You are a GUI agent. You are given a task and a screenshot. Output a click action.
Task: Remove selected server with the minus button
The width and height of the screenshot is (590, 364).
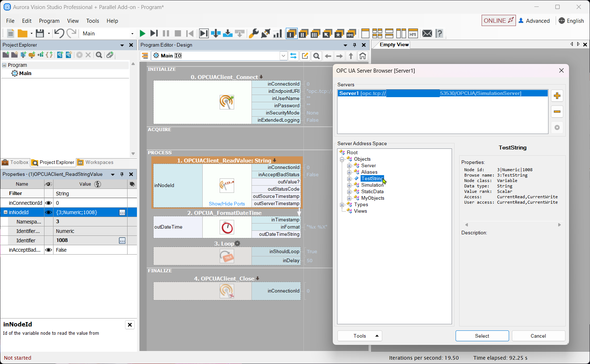(x=557, y=112)
